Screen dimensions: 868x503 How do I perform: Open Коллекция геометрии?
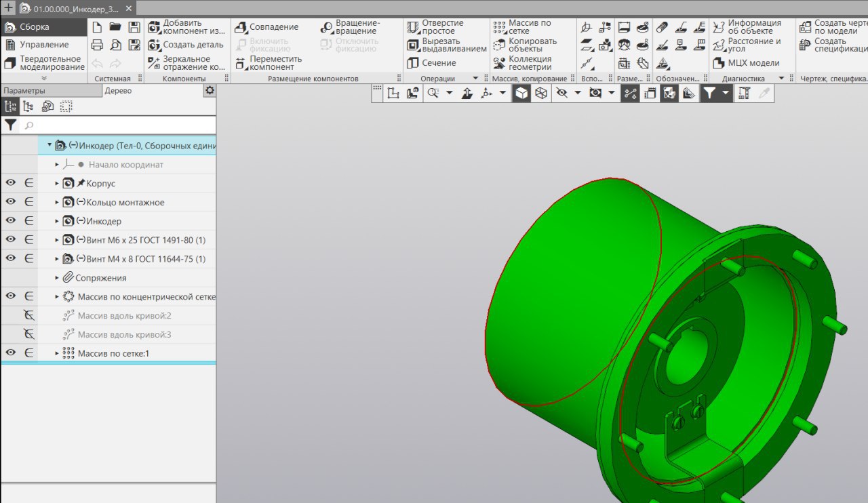523,63
